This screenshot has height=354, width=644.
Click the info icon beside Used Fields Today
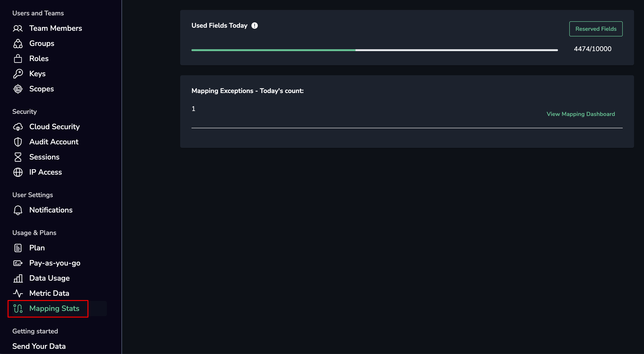click(254, 26)
